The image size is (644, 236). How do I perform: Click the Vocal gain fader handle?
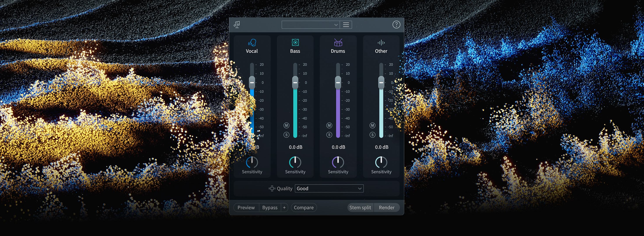pos(252,82)
